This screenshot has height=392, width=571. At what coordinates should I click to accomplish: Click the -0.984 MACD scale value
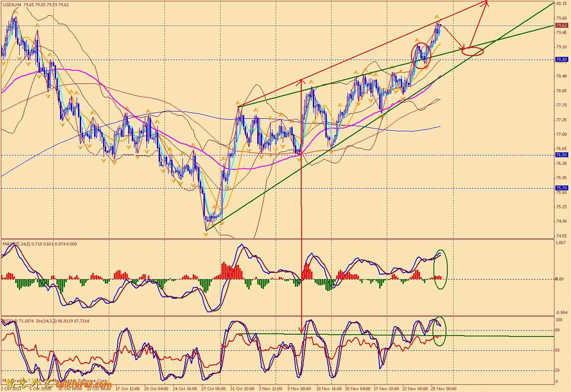tap(562, 312)
